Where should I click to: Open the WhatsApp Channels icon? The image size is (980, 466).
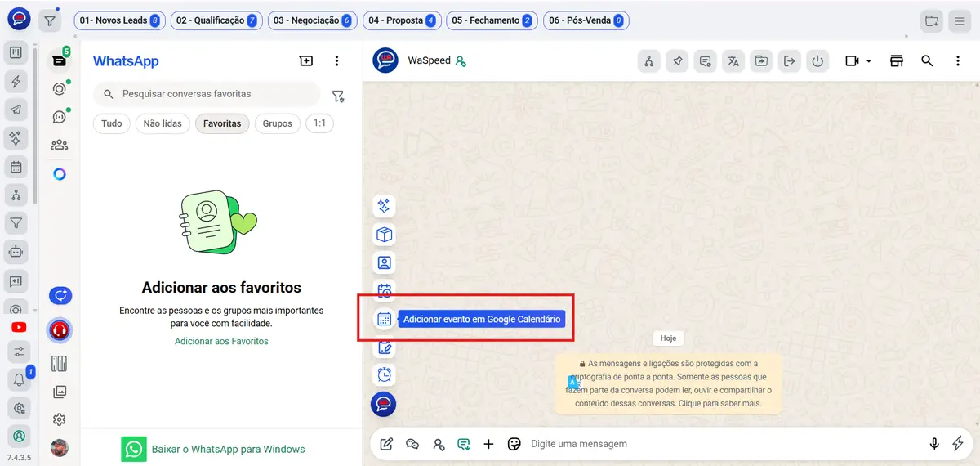[x=59, y=117]
